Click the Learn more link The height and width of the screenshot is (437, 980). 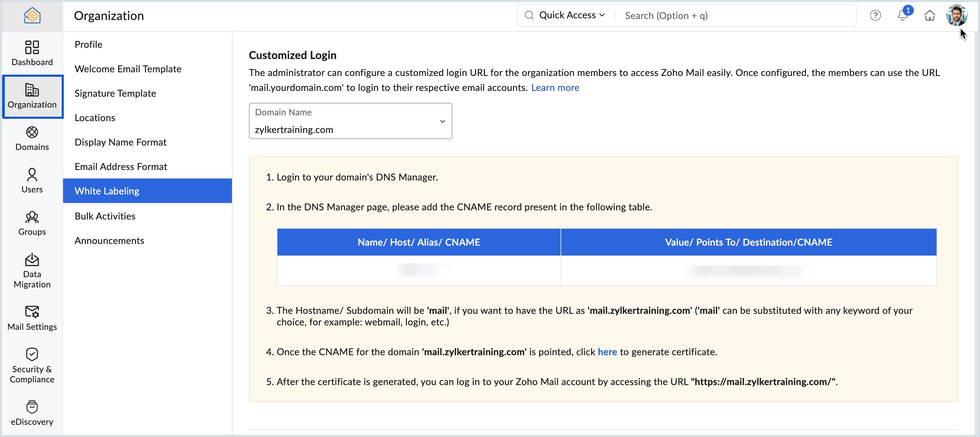(555, 88)
